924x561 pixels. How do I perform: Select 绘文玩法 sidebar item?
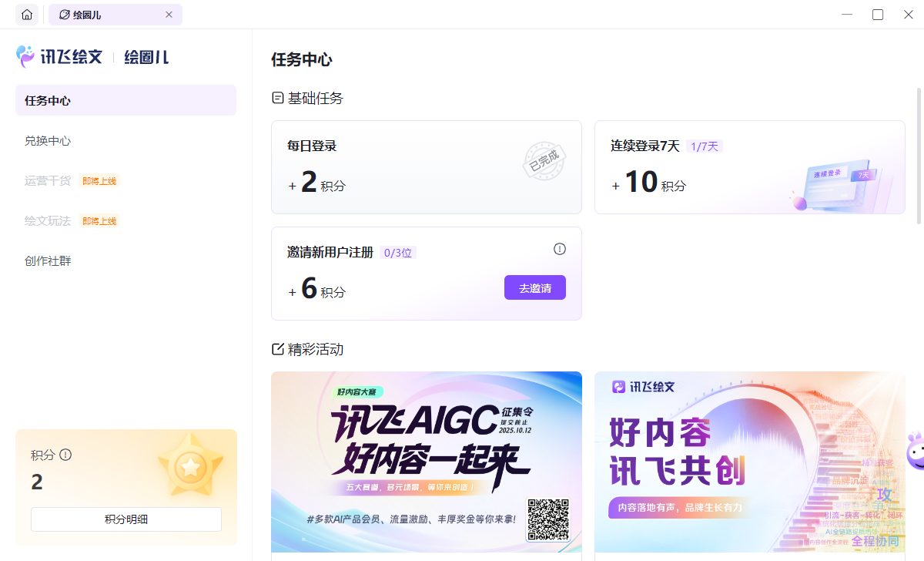coord(48,221)
